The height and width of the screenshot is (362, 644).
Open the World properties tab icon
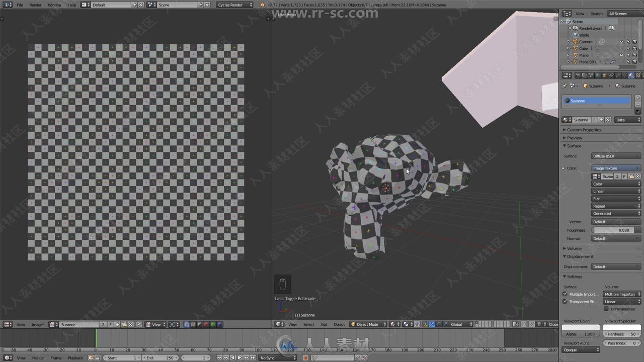pyautogui.click(x=598, y=75)
